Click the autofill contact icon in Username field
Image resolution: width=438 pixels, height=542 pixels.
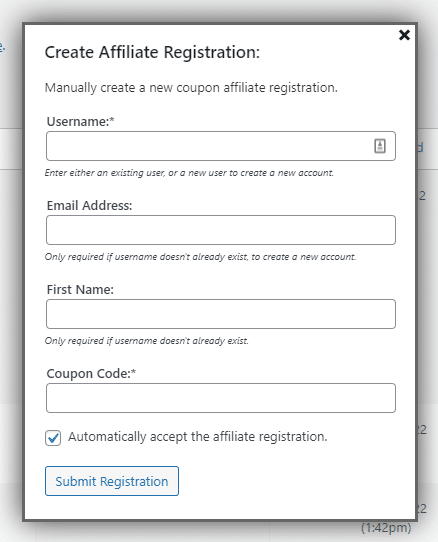380,146
